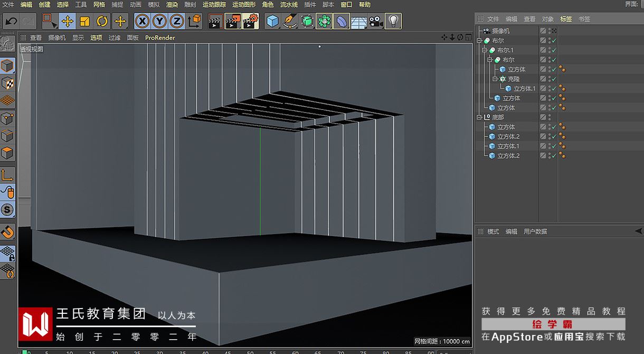Screen dimensions: 644x354
Task: Toggle the green checkmark of 克隆 object
Action: tap(554, 79)
